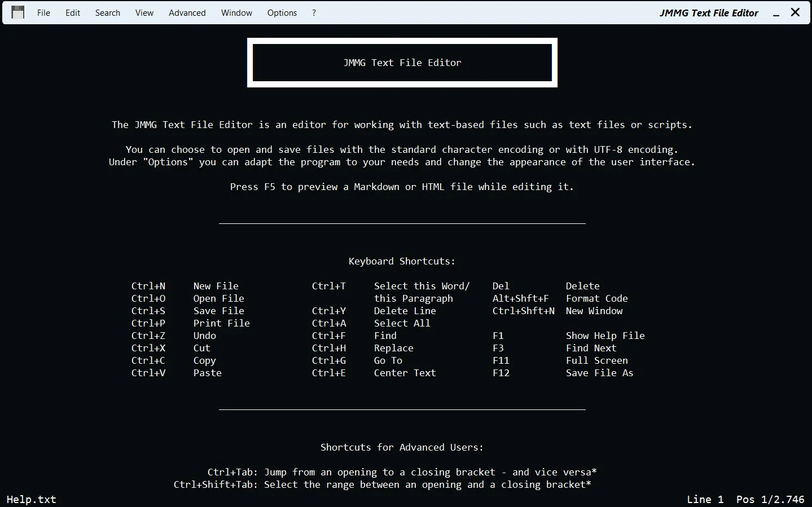
Task: Click the 'Show Help File' text
Action: coord(605,336)
